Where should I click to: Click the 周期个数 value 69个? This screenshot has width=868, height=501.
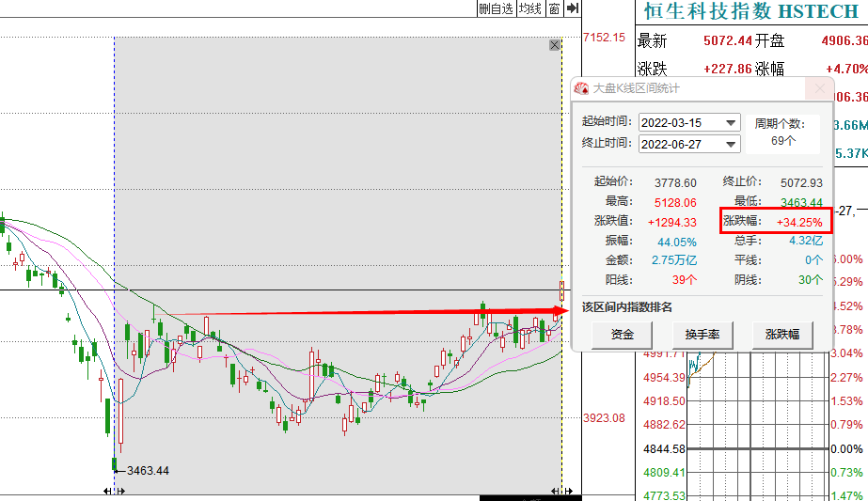[783, 141]
